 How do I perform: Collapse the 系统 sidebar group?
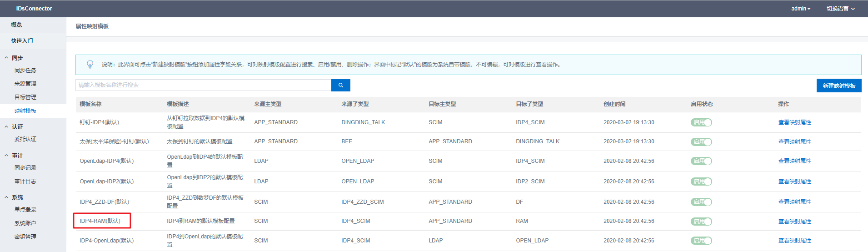(x=17, y=197)
